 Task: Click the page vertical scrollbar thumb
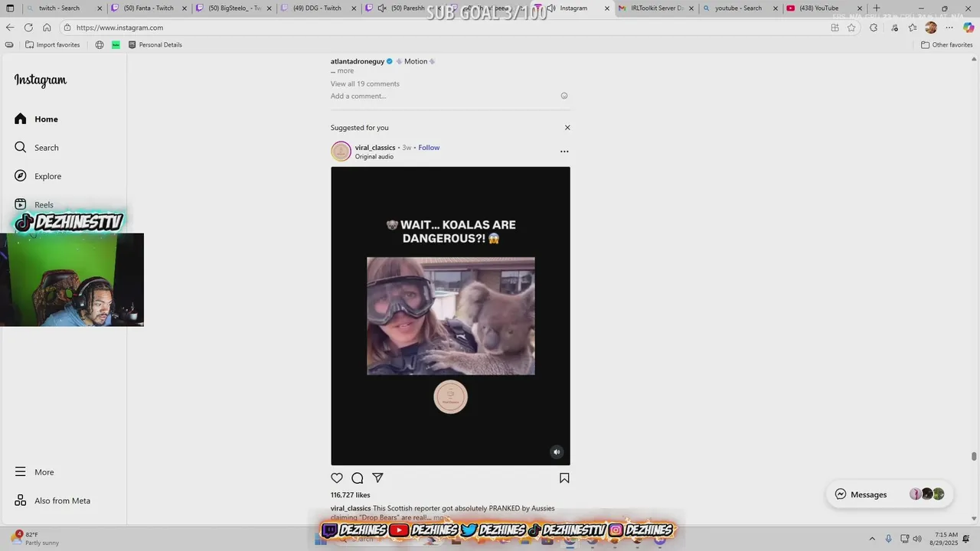point(974,457)
